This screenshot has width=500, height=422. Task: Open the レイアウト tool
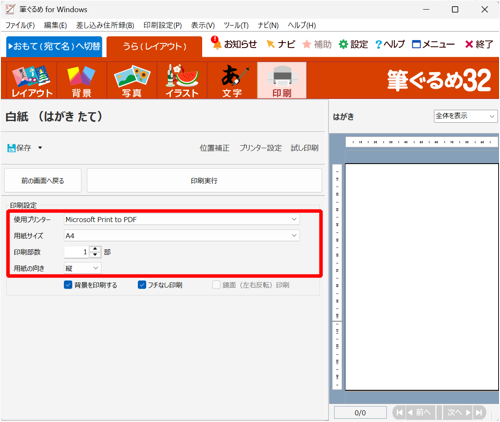(x=32, y=80)
